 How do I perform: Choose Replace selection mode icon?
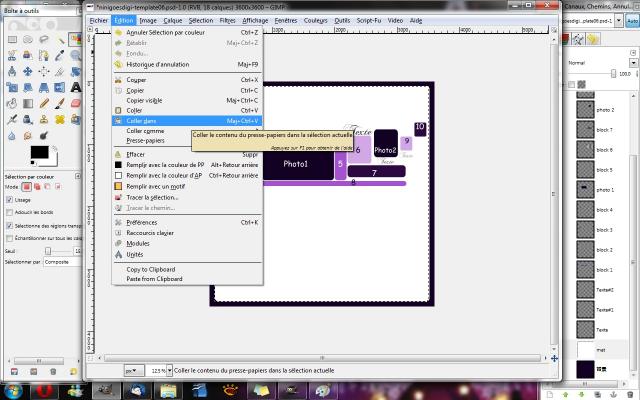point(27,187)
